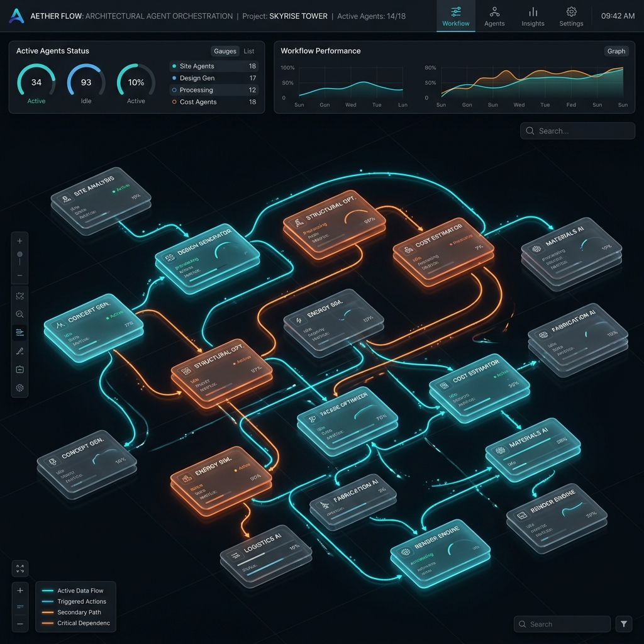Image resolution: width=644 pixels, height=644 pixels.
Task: Select the teal Materials AI node
Action: click(x=533, y=449)
